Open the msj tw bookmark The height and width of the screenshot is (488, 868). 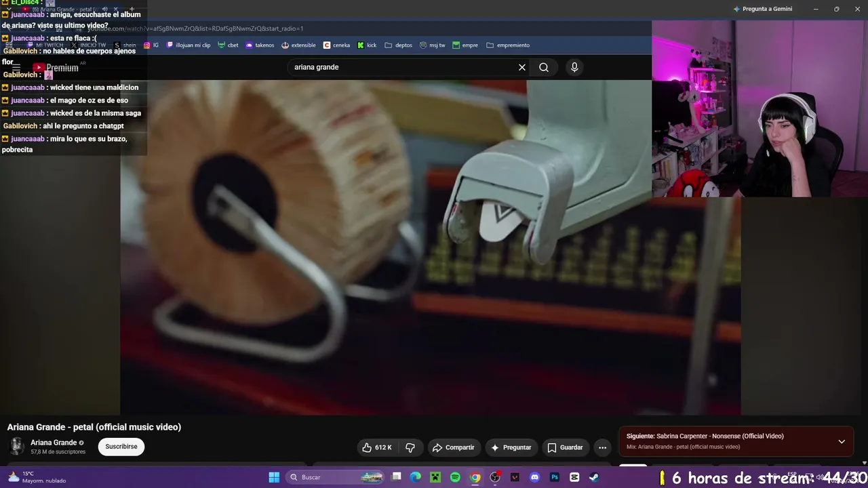tap(432, 45)
